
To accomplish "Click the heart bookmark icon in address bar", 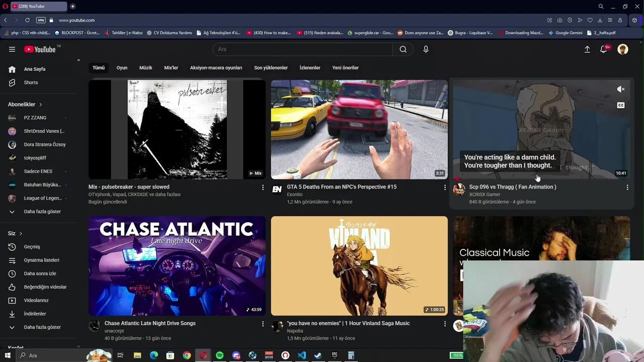I will [x=590, y=20].
